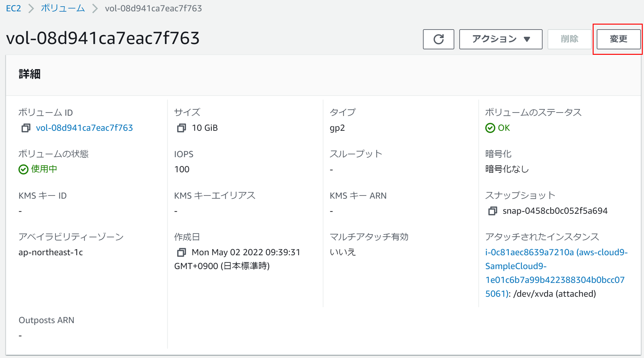The height and width of the screenshot is (358, 644).
Task: Click the snap-0458cb0c052f5a694 snapshot text
Action: click(x=555, y=211)
